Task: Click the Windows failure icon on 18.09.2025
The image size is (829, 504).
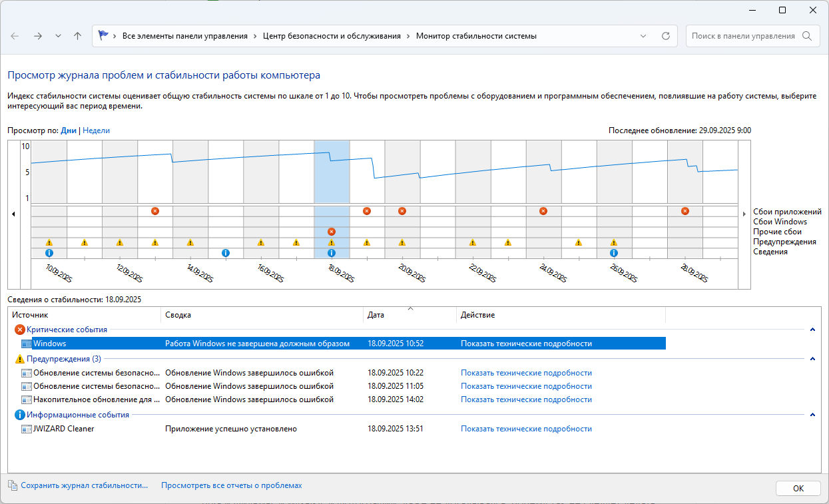Action: click(x=332, y=232)
